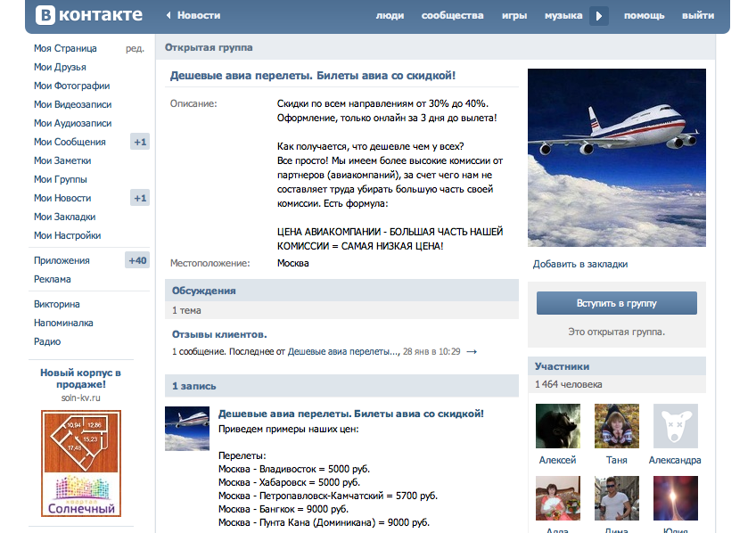Open Викторина app link
Screen dimensions: 756x533
56,304
